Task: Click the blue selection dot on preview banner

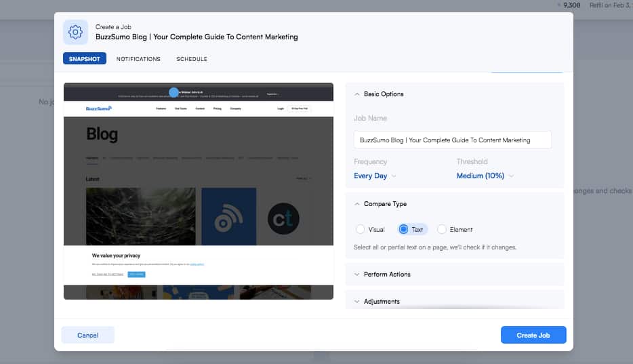Action: point(173,92)
